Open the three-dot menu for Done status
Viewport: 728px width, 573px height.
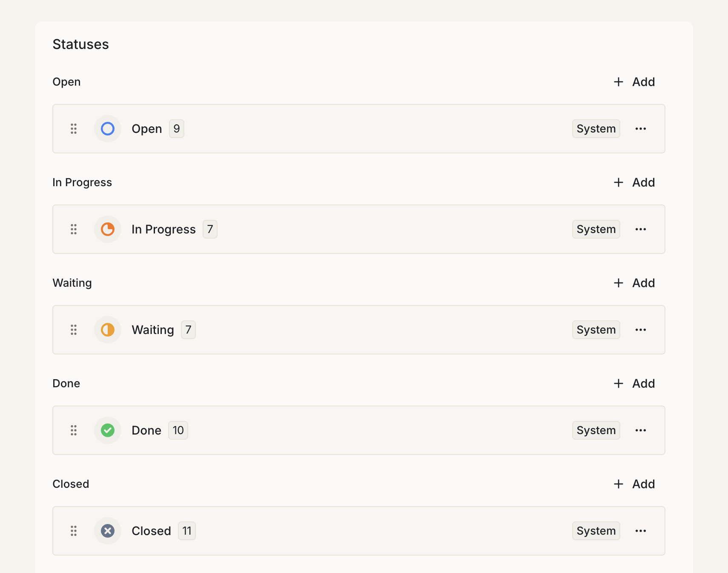(x=640, y=430)
